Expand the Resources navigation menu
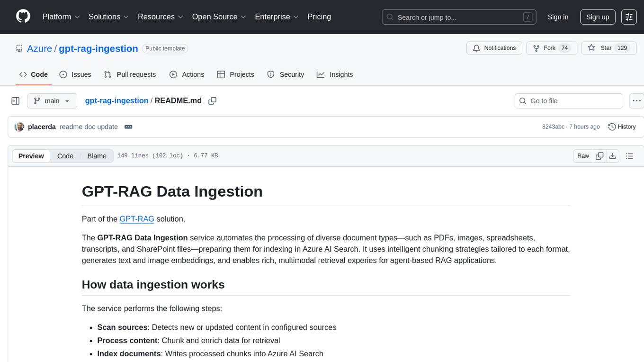The height and width of the screenshot is (362, 644). point(161,17)
